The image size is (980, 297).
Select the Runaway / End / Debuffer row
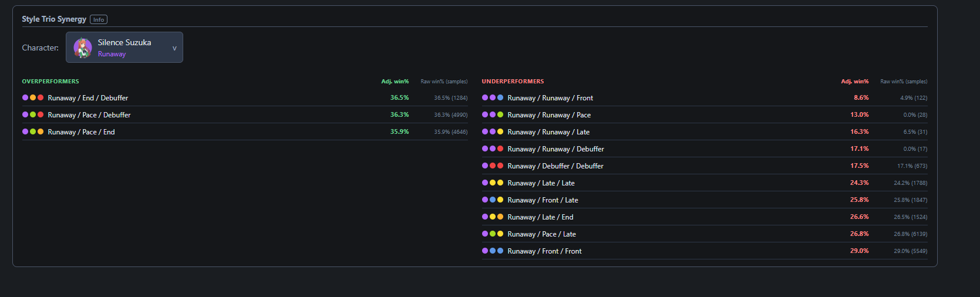pyautogui.click(x=245, y=98)
